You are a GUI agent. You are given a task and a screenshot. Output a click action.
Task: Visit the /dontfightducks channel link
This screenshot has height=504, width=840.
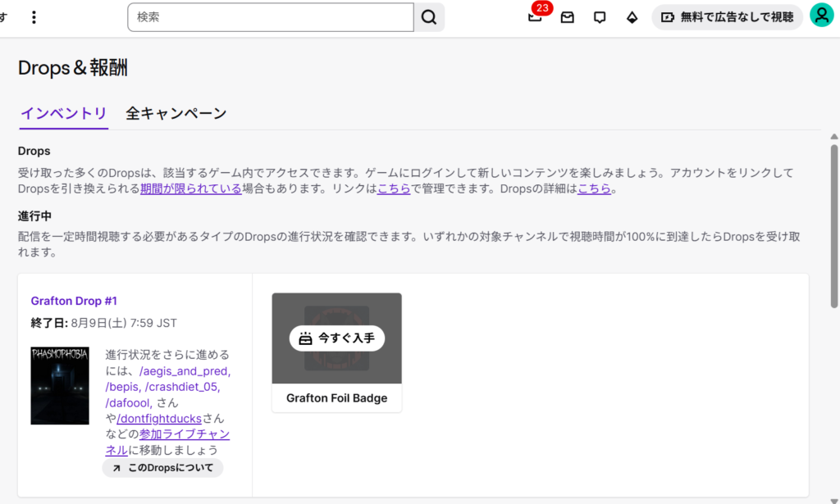[x=159, y=419]
